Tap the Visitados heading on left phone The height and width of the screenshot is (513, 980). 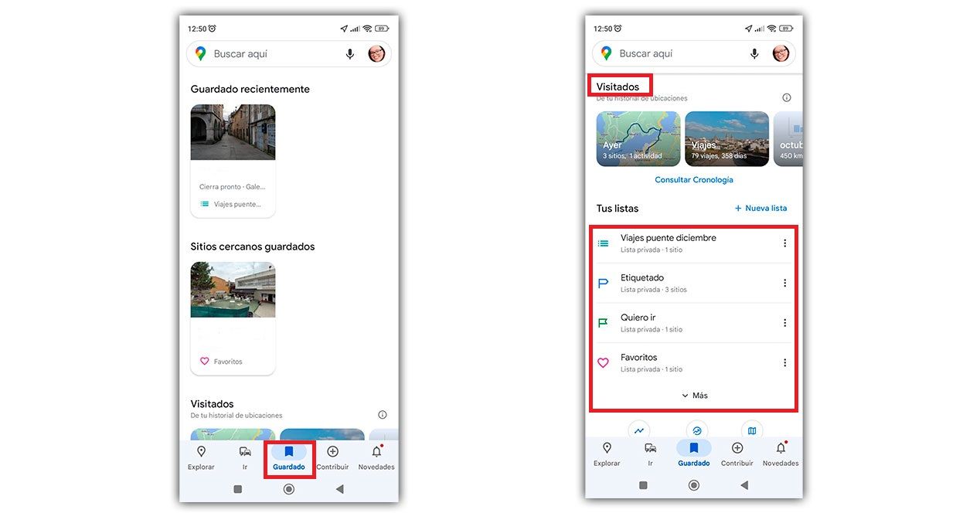click(213, 404)
